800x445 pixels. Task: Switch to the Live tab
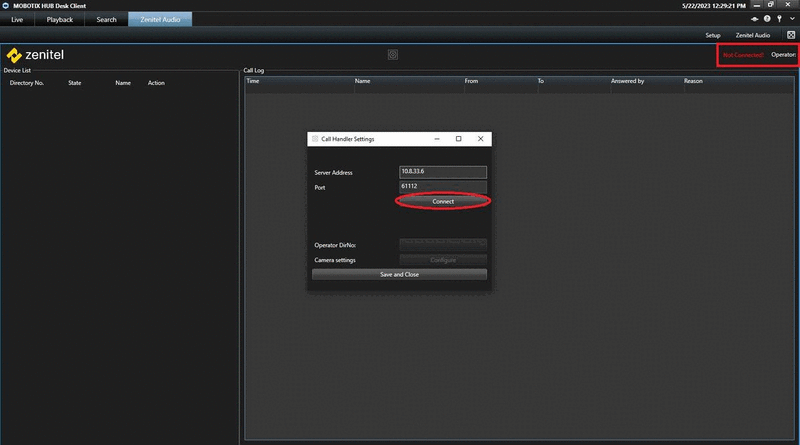17,19
